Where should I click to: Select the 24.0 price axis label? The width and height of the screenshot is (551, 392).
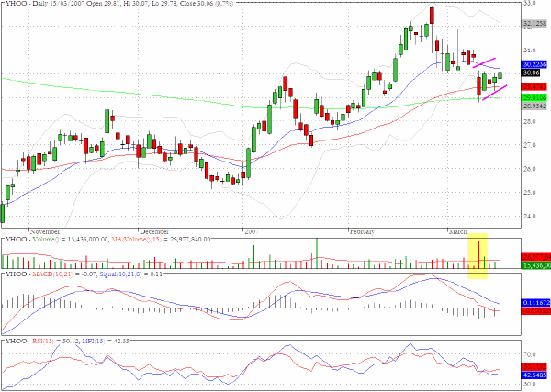pyautogui.click(x=530, y=217)
